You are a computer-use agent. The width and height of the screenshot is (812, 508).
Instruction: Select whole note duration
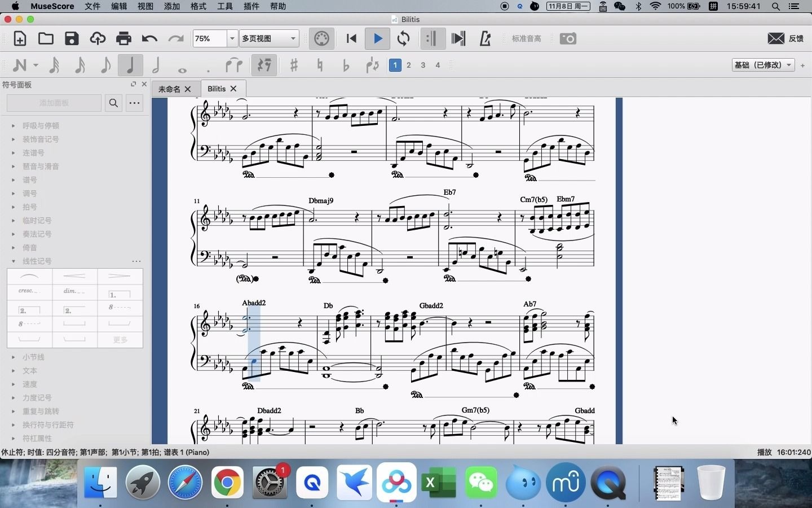click(182, 70)
